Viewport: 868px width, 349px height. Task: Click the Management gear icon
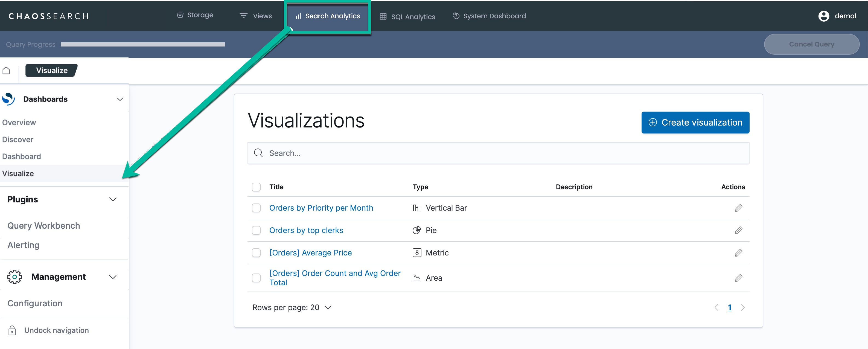[14, 277]
